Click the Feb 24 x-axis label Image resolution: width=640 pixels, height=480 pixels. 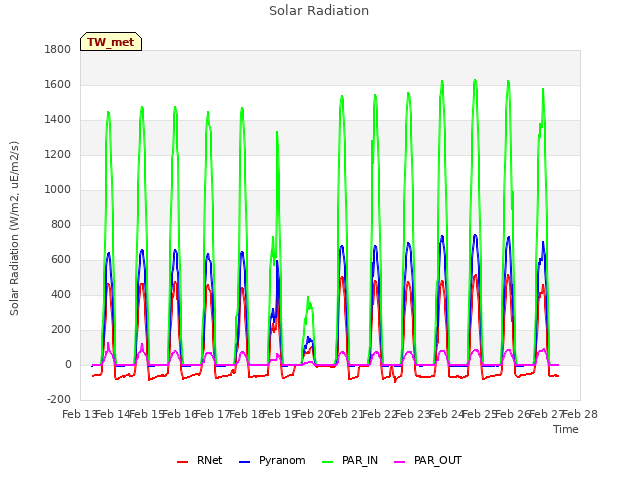(x=446, y=414)
